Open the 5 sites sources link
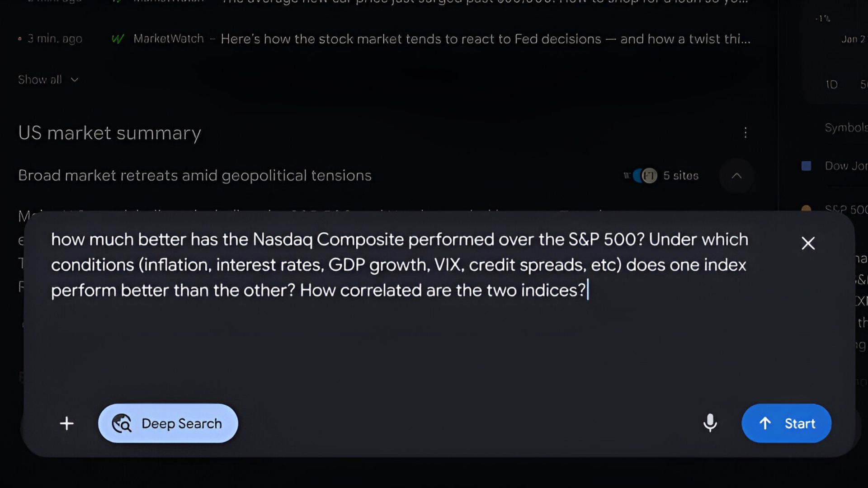Image resolution: width=868 pixels, height=488 pixels. pyautogui.click(x=680, y=176)
